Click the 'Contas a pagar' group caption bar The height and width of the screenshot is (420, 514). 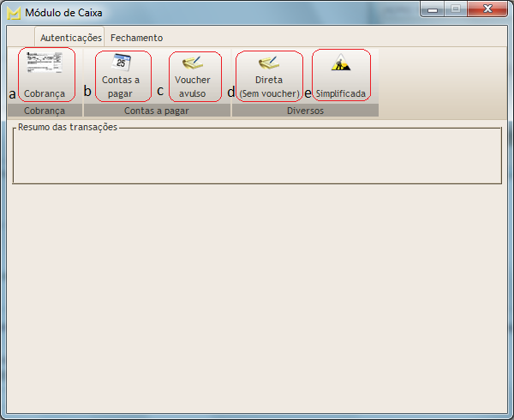click(x=157, y=111)
